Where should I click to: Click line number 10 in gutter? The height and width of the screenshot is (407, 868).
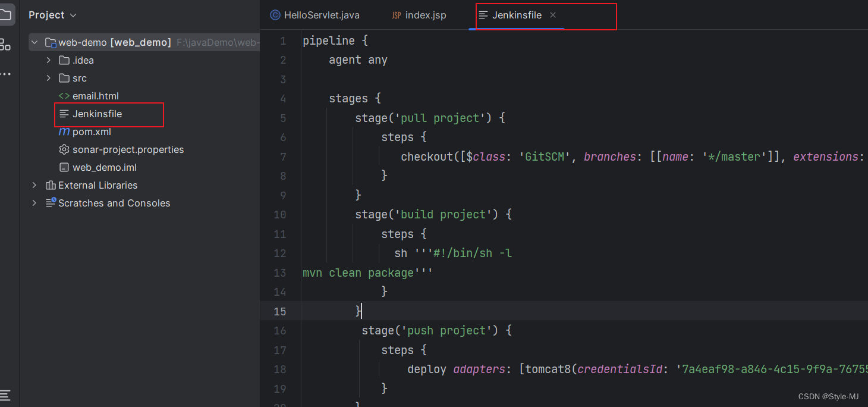279,214
